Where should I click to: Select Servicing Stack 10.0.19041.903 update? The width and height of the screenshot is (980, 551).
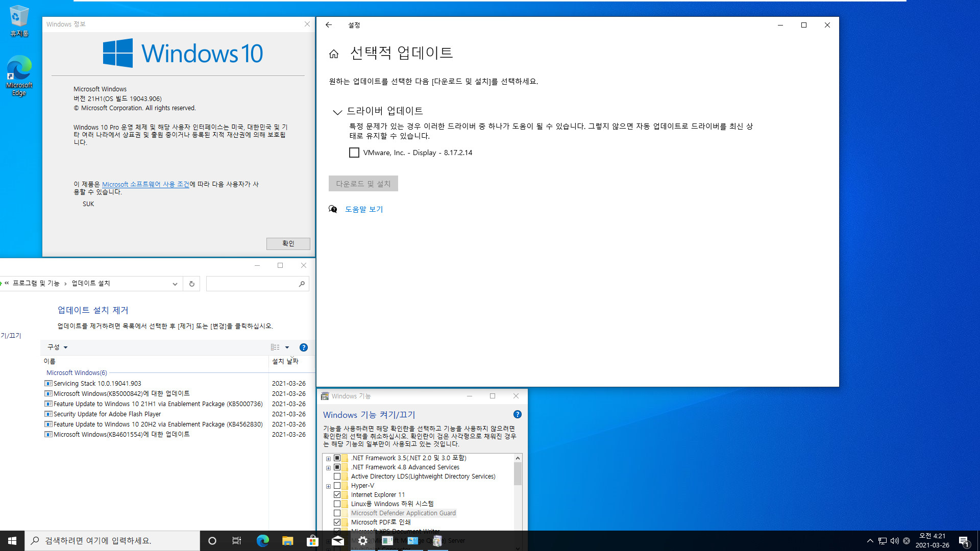[97, 384]
